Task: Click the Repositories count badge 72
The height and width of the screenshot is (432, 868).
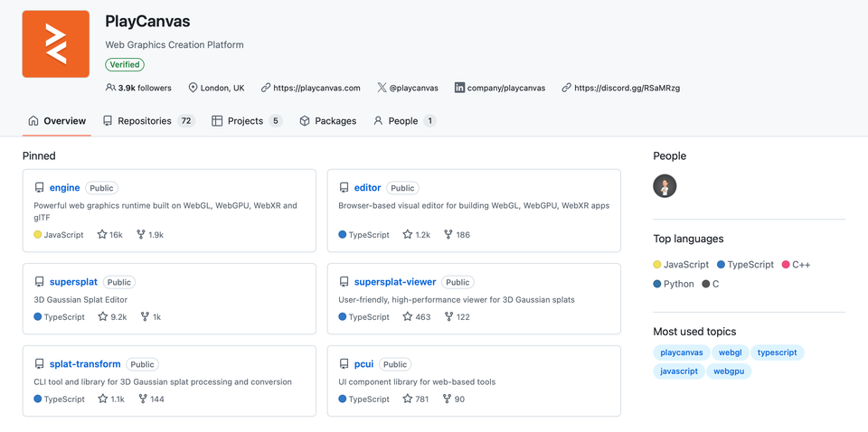Action: pyautogui.click(x=186, y=120)
